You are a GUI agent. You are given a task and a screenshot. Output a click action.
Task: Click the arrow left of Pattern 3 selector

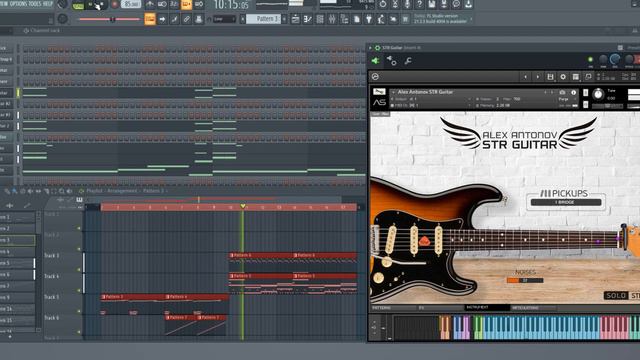point(243,19)
